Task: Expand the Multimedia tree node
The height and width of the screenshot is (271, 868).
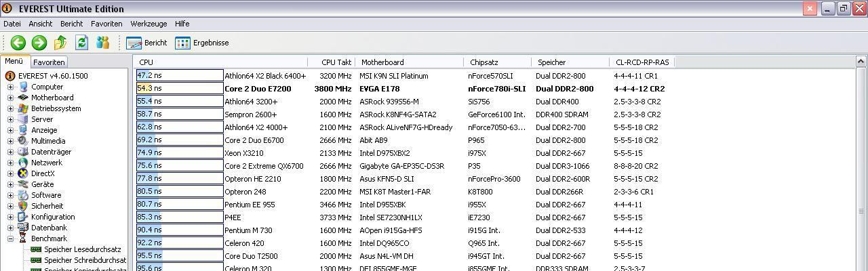Action: click(x=10, y=141)
